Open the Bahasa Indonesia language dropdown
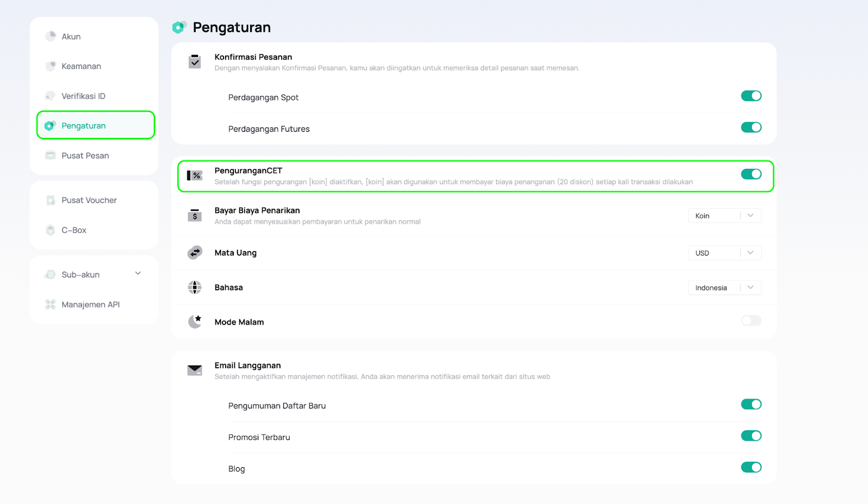 click(725, 288)
